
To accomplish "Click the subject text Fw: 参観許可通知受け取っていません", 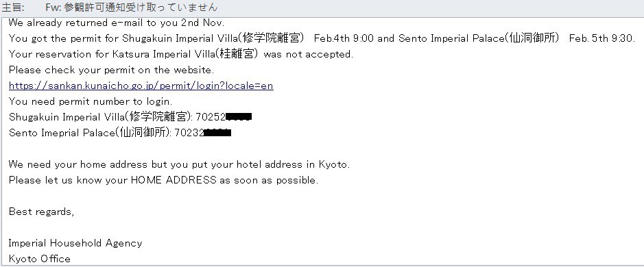I will [x=132, y=8].
